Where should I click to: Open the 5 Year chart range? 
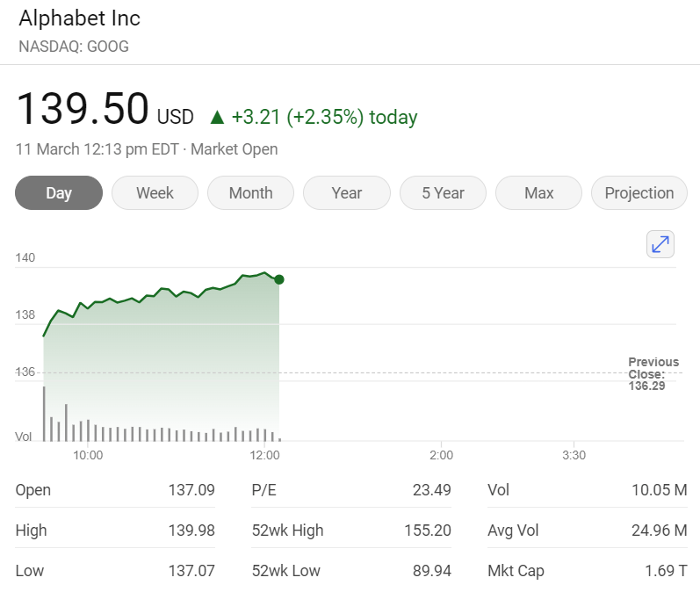(x=443, y=193)
